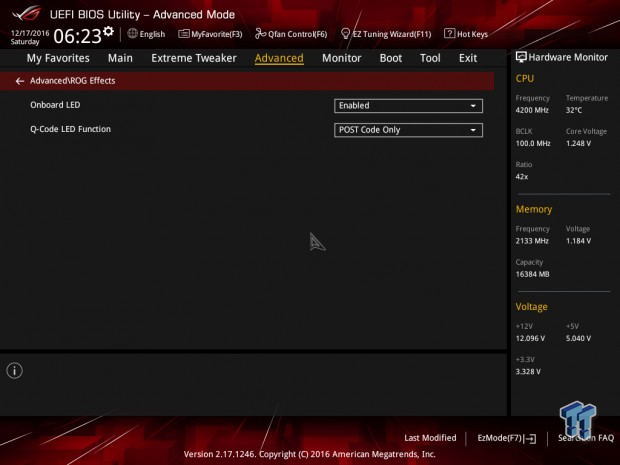This screenshot has height=465, width=620.
Task: Select the Advanced tab
Action: click(x=279, y=58)
